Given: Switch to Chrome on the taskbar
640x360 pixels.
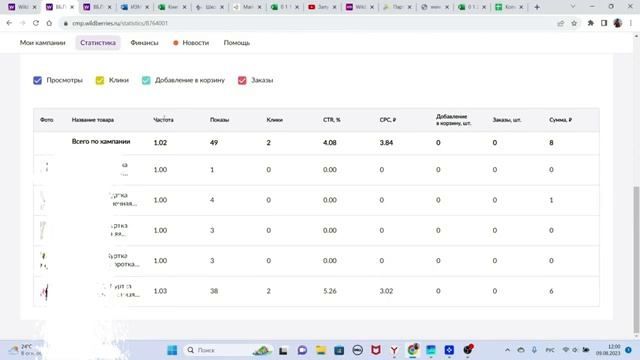Looking at the screenshot, I should pyautogui.click(x=413, y=350).
